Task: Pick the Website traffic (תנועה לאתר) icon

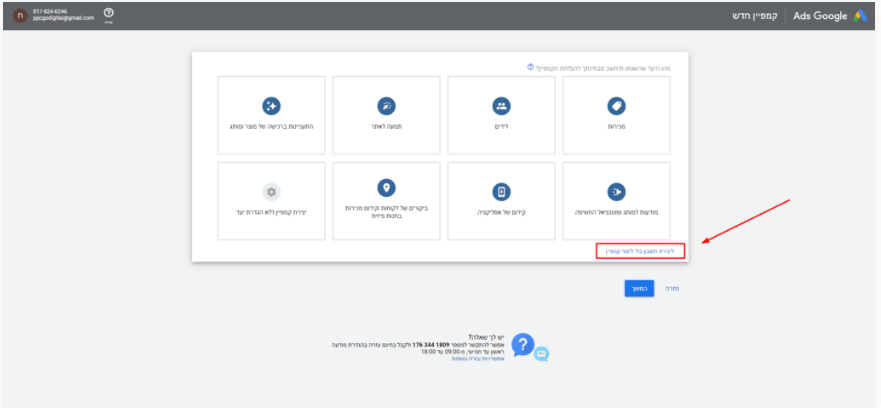Action: 386,106
